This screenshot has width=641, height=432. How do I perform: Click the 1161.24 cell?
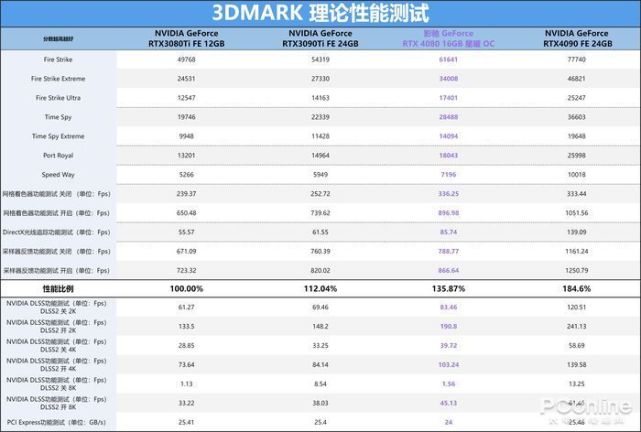(x=577, y=251)
